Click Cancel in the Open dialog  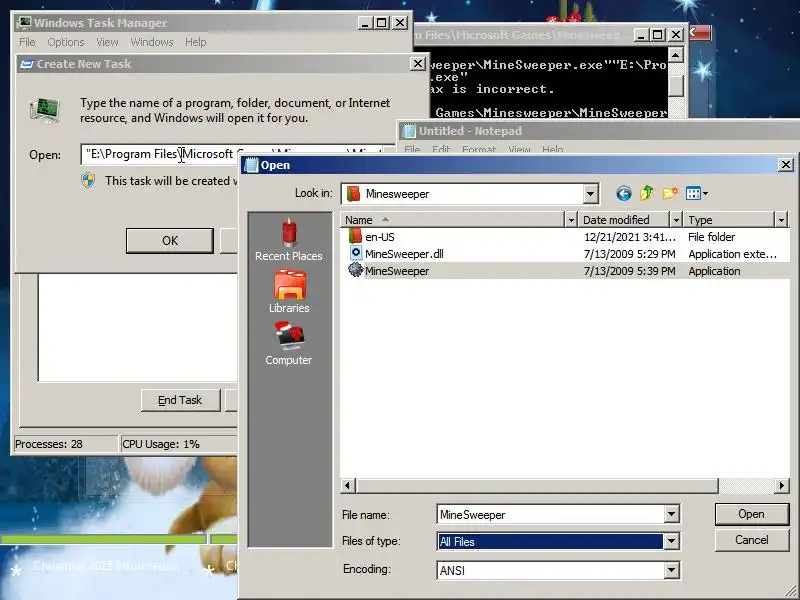tap(752, 540)
